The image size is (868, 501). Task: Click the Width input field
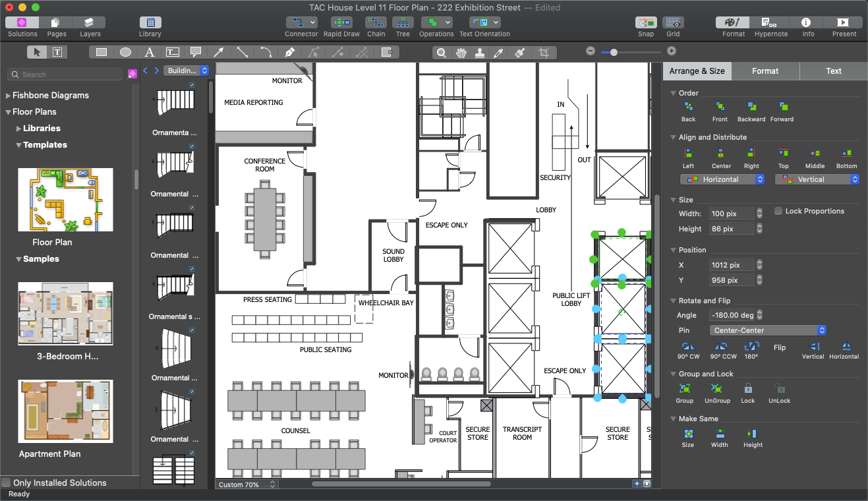(x=732, y=214)
